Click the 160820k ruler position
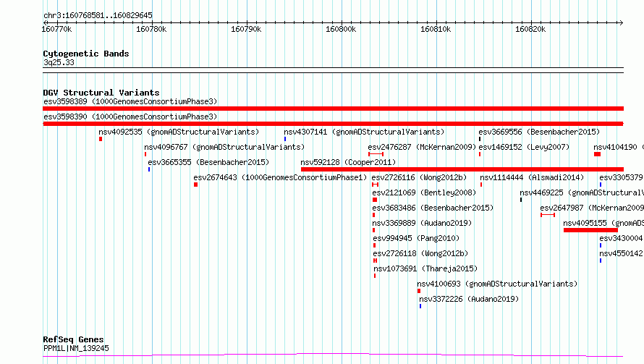The width and height of the screenshot is (644, 364). tap(530, 29)
